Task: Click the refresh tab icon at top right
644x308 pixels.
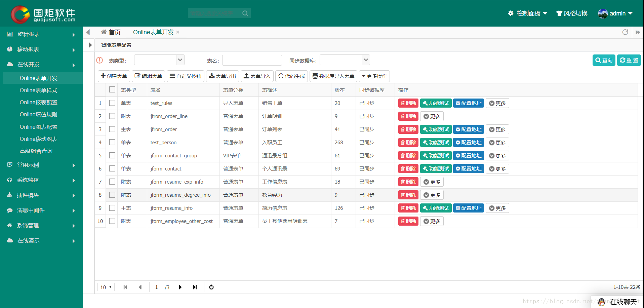Action: (x=625, y=32)
